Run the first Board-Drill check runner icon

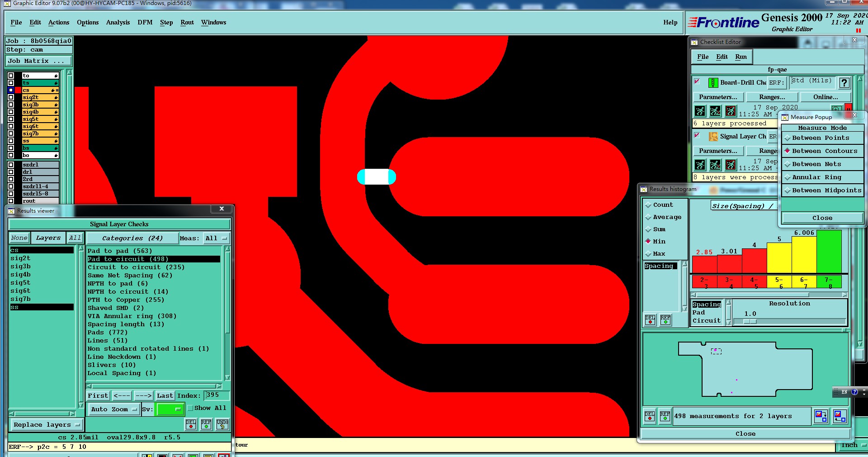coord(700,111)
